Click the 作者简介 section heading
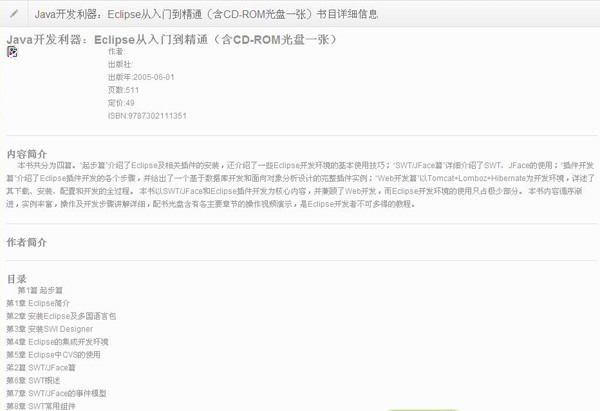Viewport: 600px width, 411px height. [x=27, y=242]
